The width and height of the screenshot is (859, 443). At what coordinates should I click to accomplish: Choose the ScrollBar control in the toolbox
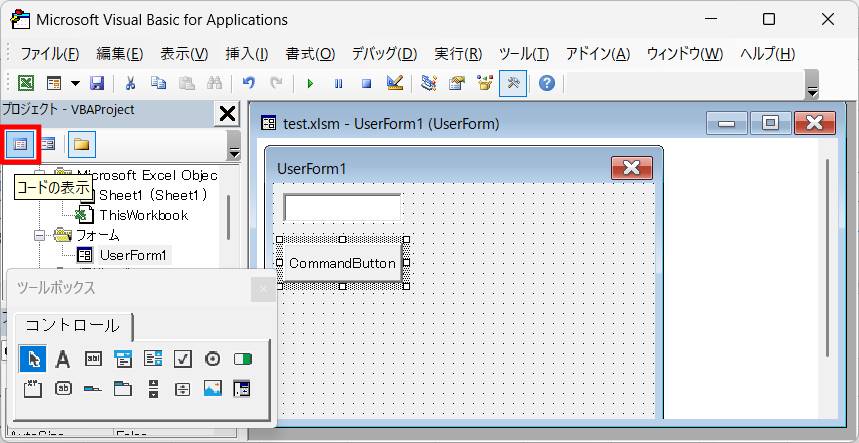point(153,389)
